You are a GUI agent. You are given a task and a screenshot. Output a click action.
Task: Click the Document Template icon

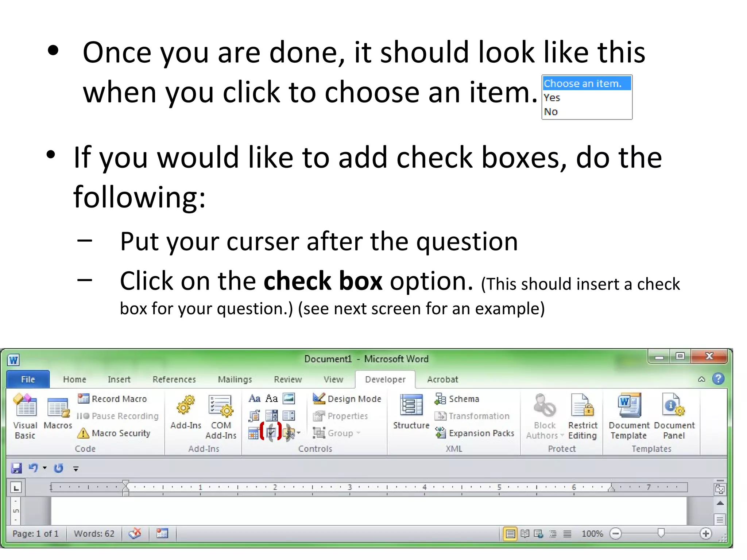point(629,416)
